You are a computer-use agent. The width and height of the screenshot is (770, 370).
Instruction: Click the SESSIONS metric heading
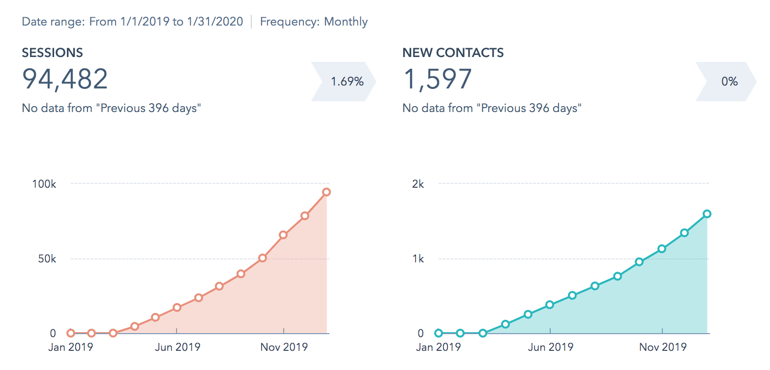[x=52, y=53]
